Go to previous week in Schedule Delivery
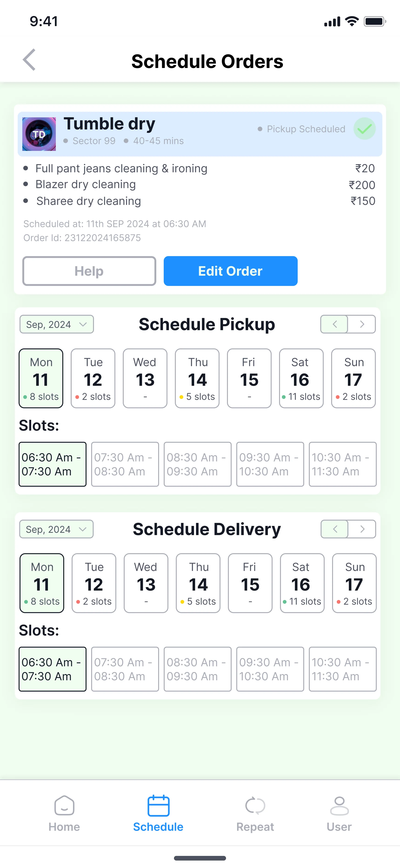Screen dimensions: 400x868 [335, 529]
